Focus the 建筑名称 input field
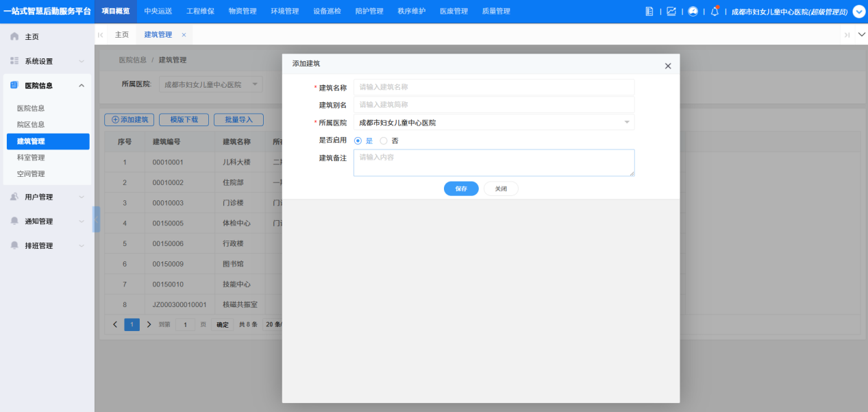The height and width of the screenshot is (412, 868). point(494,87)
